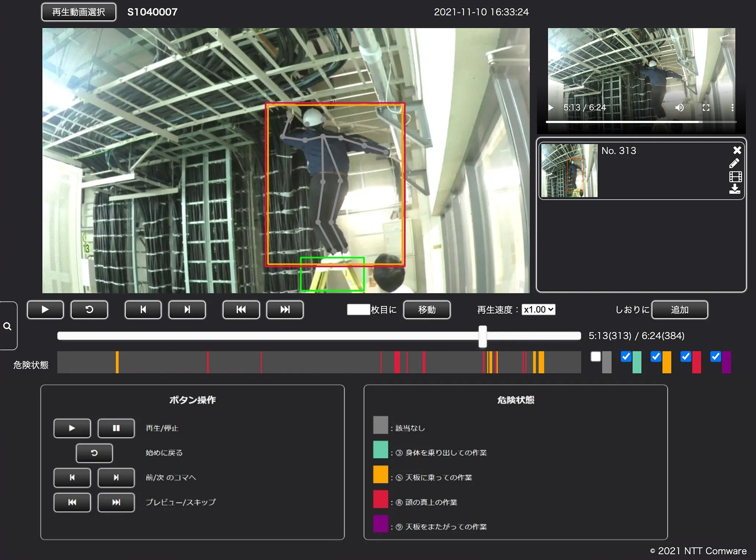Uncheck the purple hazard filter checkbox

pos(715,356)
